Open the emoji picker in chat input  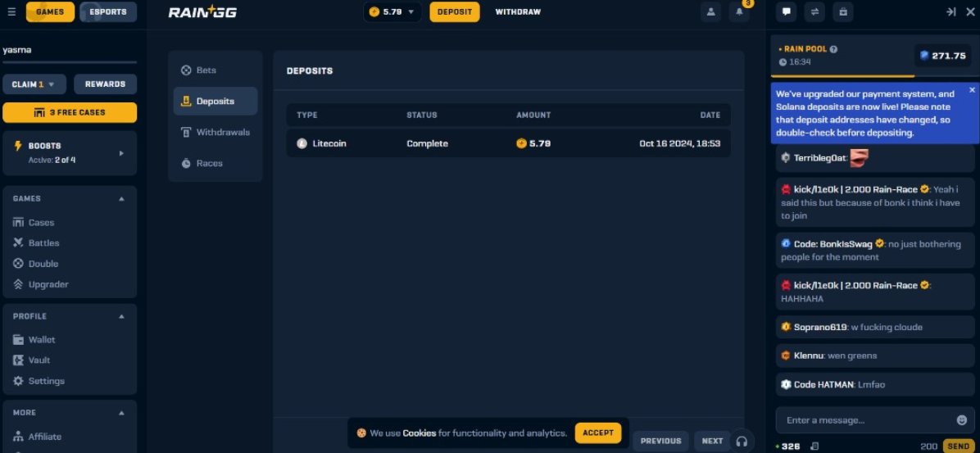pos(962,420)
